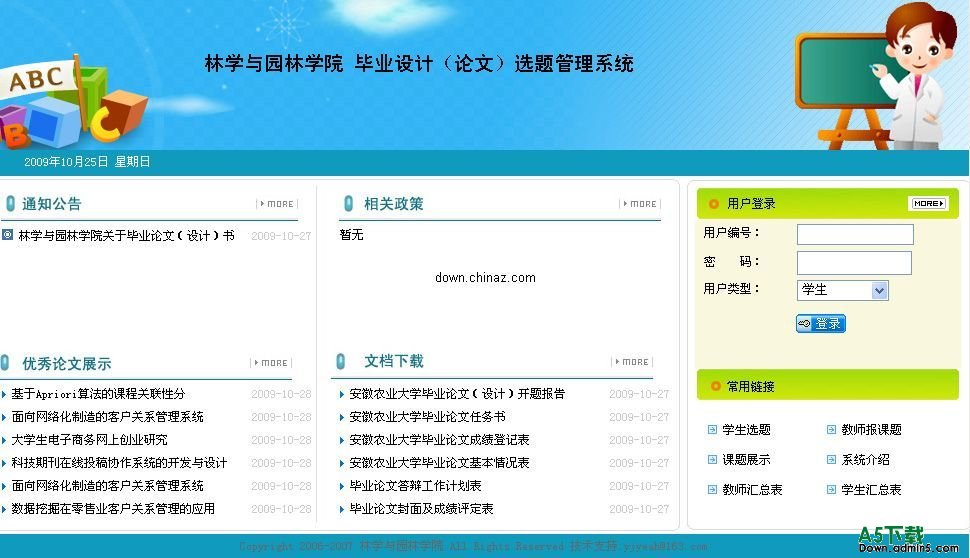Image resolution: width=970 pixels, height=558 pixels.
Task: Click orange dot icon beside 常用链接
Action: coord(715,386)
